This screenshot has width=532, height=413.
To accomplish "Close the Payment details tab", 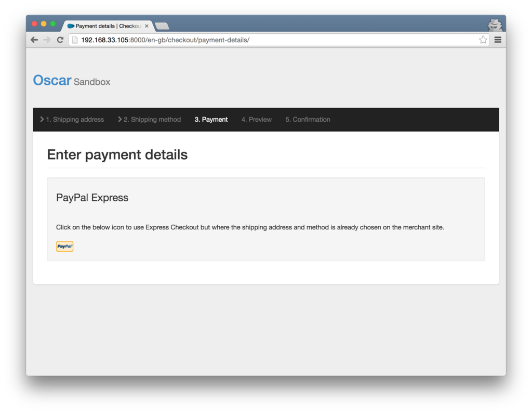I will (x=147, y=26).
